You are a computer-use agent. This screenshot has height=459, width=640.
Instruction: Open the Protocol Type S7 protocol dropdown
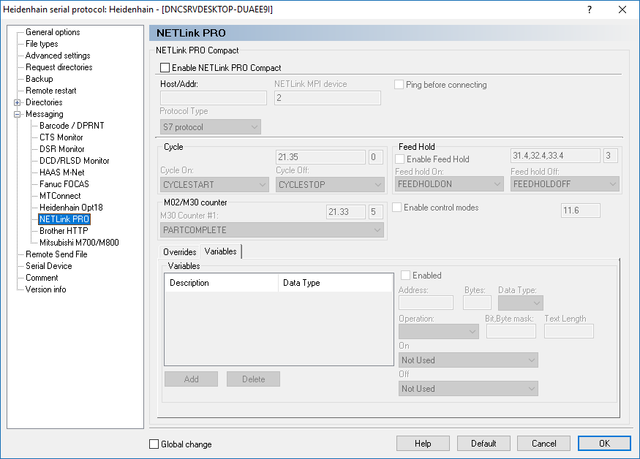click(x=210, y=127)
